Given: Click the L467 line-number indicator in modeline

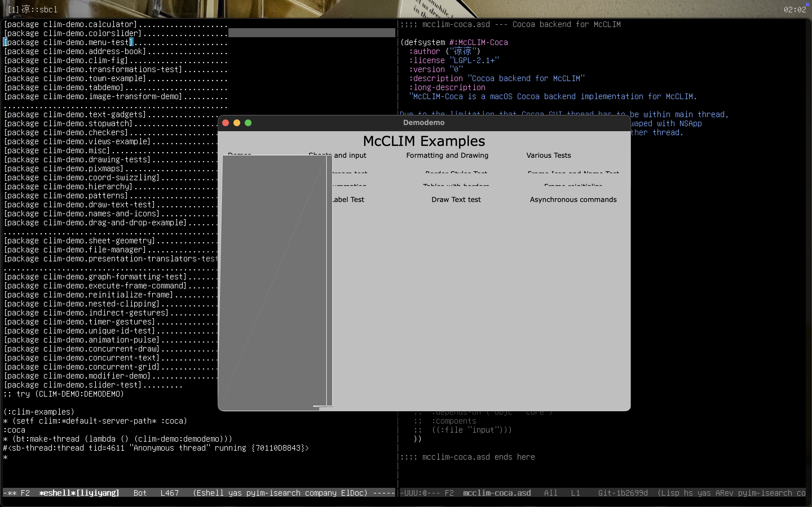Looking at the screenshot, I should (x=169, y=493).
